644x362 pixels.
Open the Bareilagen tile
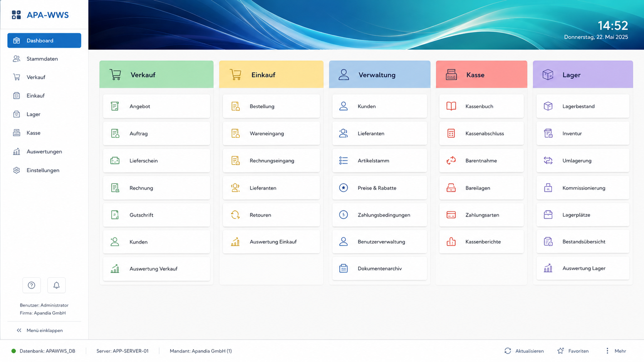[x=481, y=188]
